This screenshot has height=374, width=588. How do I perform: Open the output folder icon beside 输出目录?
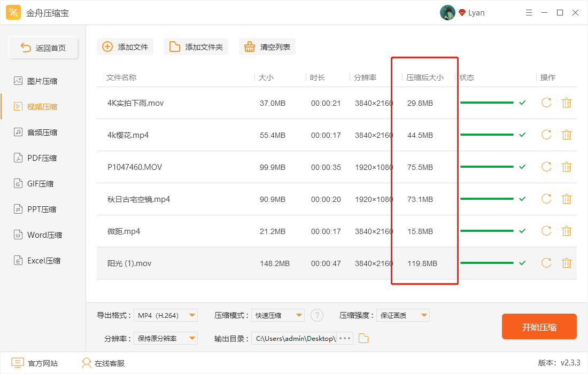363,338
